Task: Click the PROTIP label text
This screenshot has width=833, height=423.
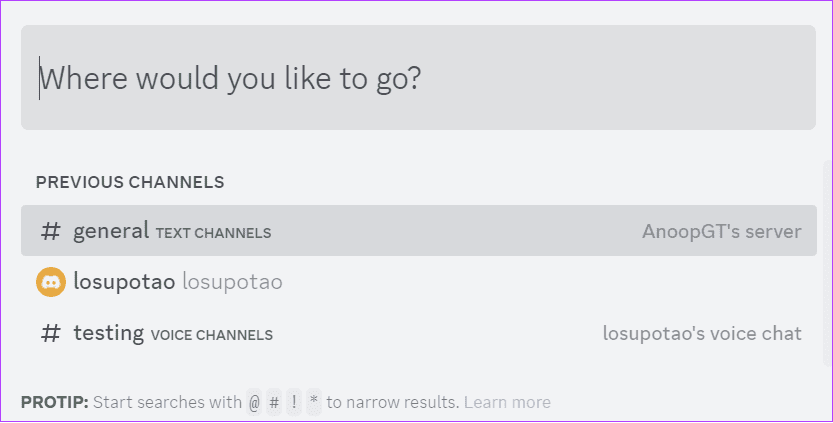Action: (55, 402)
